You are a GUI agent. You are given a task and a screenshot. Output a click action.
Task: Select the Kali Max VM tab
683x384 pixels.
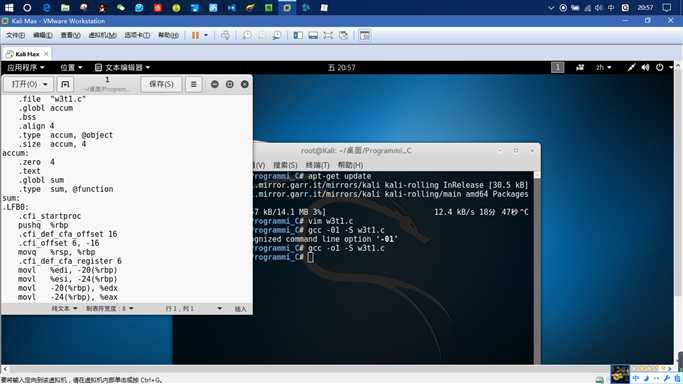(27, 54)
